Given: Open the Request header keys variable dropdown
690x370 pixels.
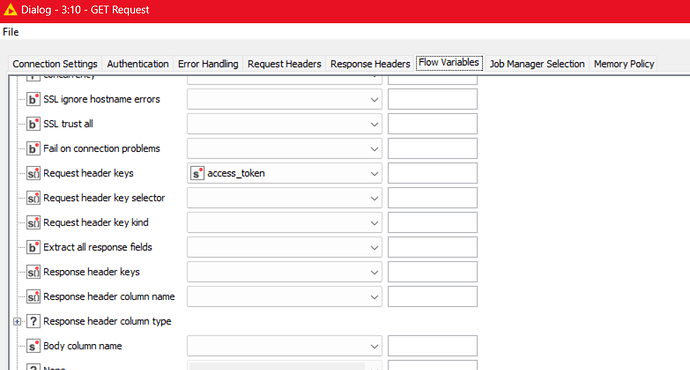Looking at the screenshot, I should click(284, 173).
